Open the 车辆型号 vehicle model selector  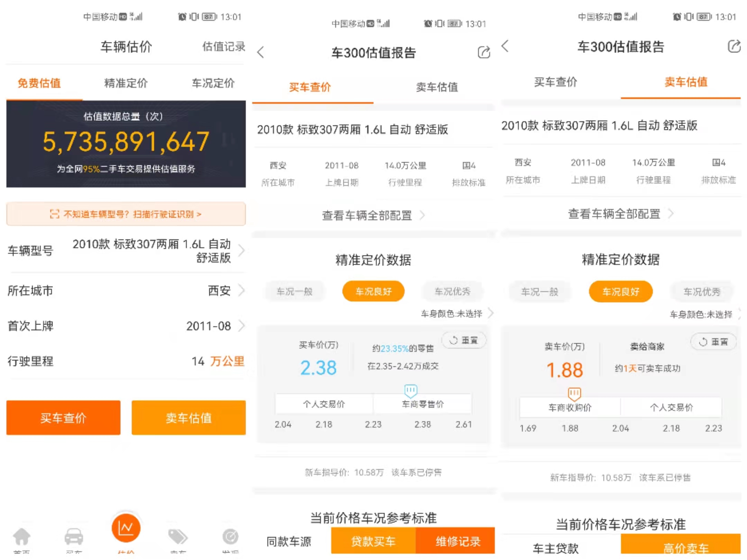[x=126, y=251]
